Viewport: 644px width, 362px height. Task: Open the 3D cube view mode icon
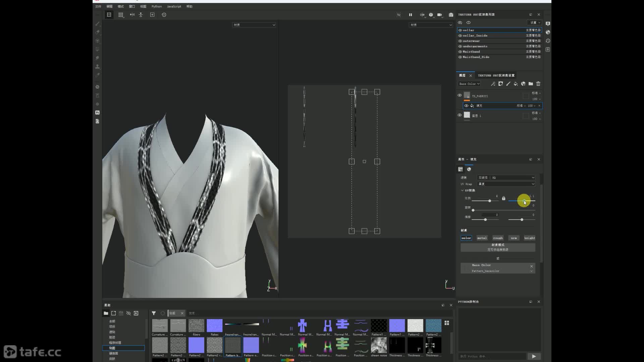(x=431, y=15)
